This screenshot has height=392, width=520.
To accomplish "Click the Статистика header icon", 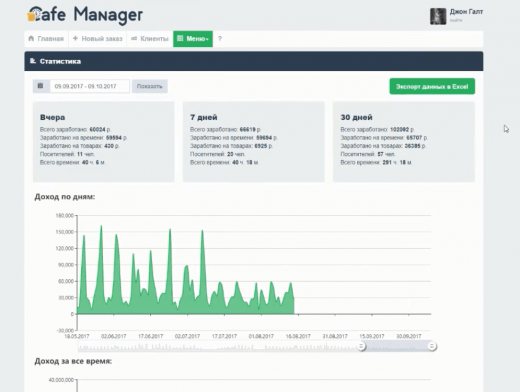I will pos(33,61).
